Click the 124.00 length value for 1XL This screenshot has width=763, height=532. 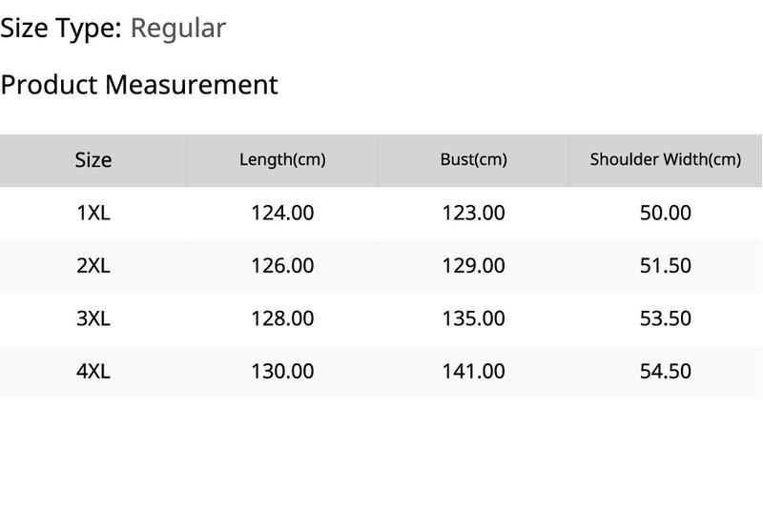282,213
